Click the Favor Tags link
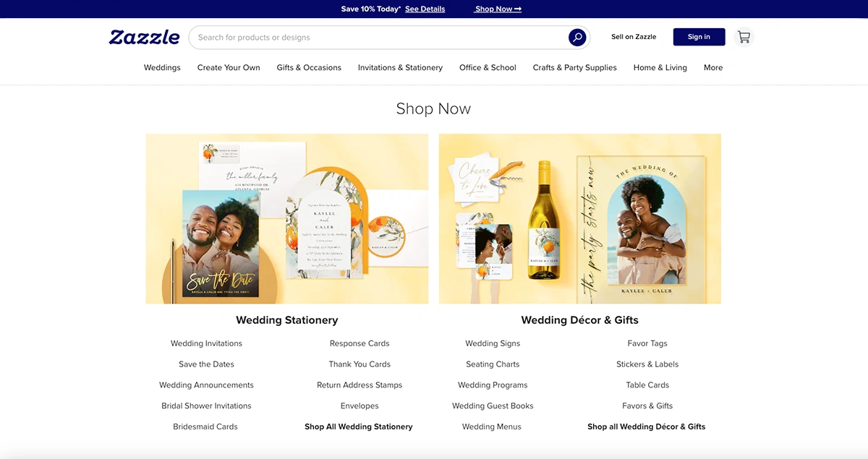The image size is (868, 459). 647,343
